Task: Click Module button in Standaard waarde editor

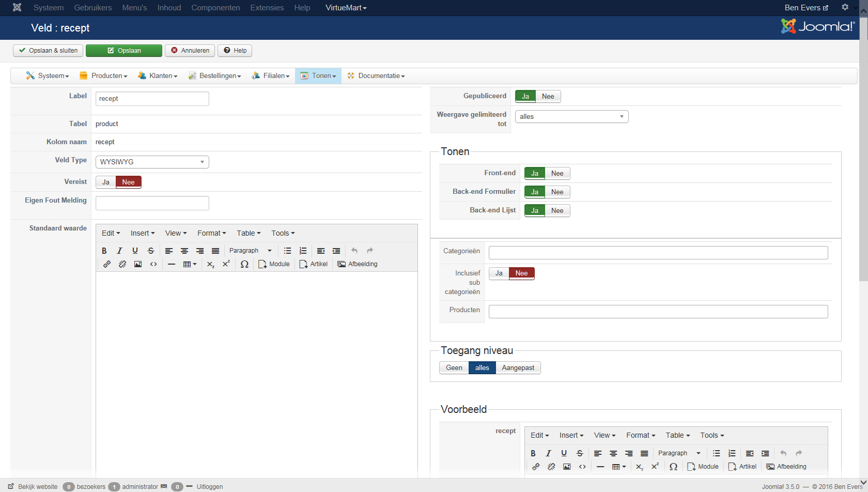Action: pyautogui.click(x=274, y=264)
